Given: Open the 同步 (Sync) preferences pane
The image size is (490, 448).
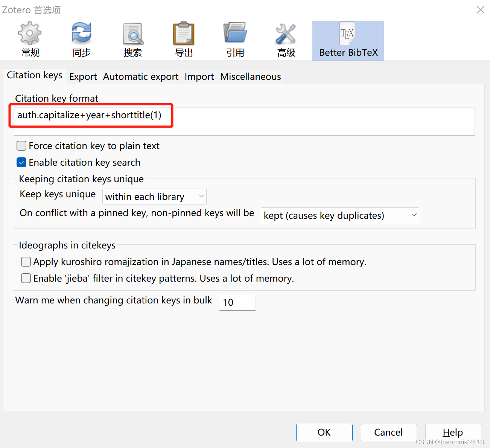Looking at the screenshot, I should click(x=82, y=40).
